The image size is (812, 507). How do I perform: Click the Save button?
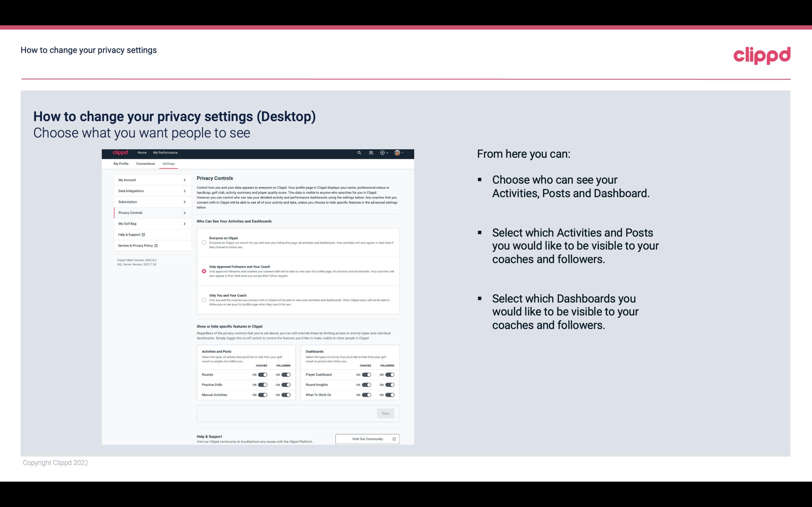(386, 413)
